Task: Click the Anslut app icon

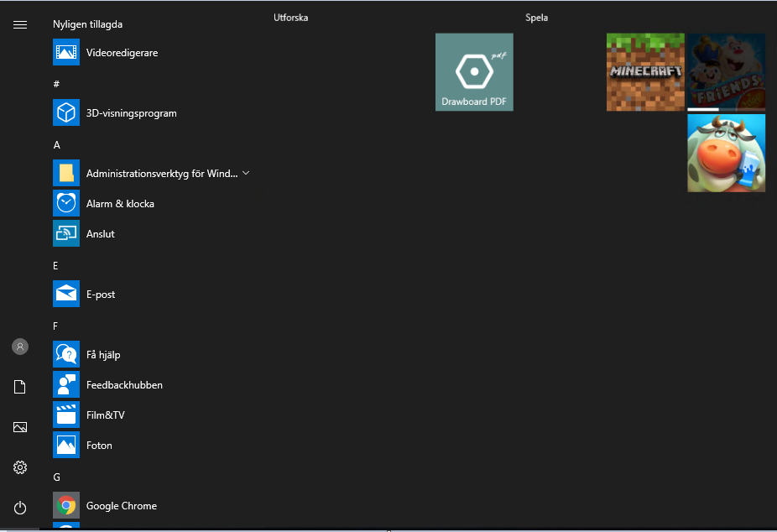Action: pos(66,234)
